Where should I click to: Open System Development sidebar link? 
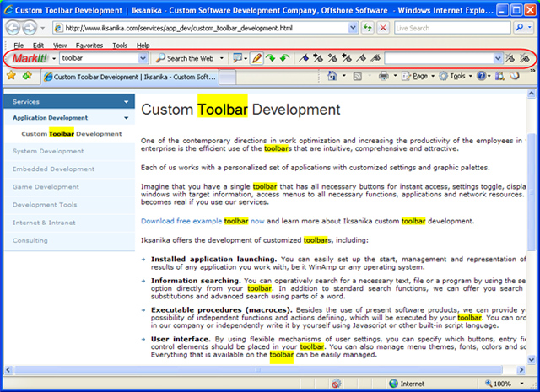coord(48,151)
